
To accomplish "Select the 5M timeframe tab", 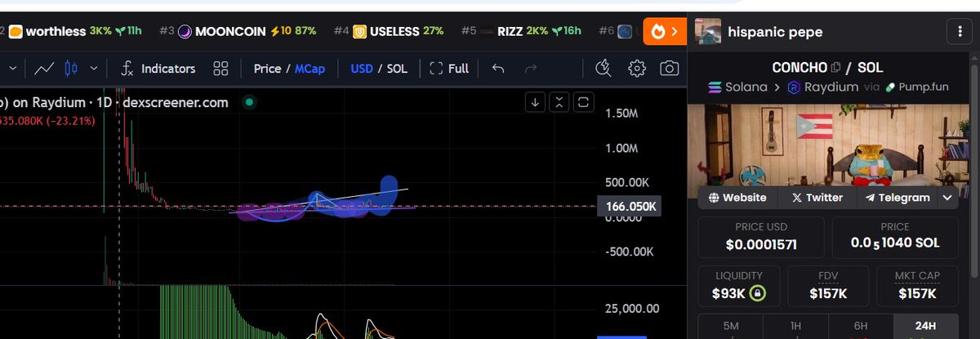I will tap(731, 326).
